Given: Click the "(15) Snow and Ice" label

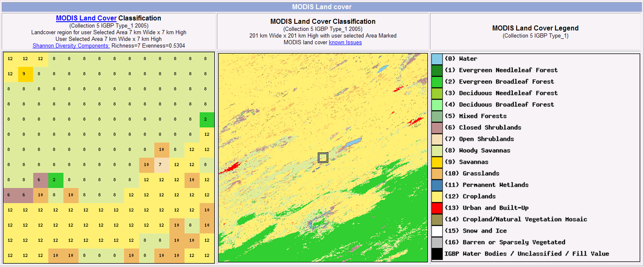Looking at the screenshot, I should pyautogui.click(x=476, y=231).
